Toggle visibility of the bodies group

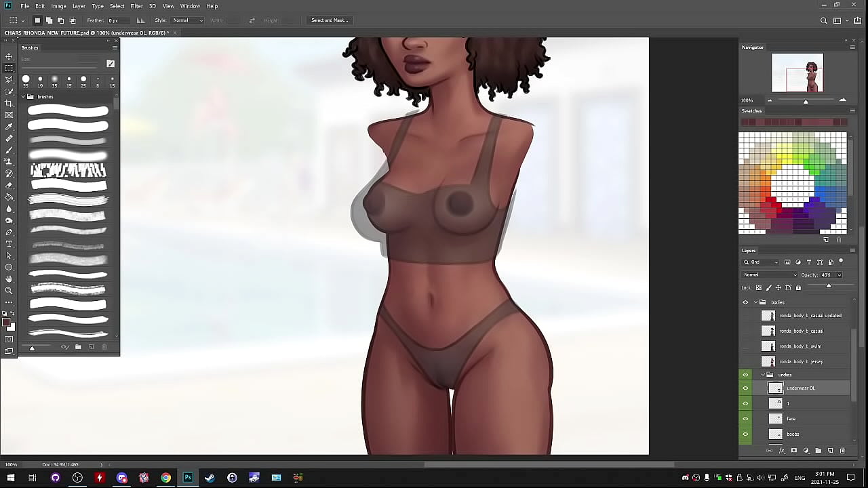[x=745, y=302]
